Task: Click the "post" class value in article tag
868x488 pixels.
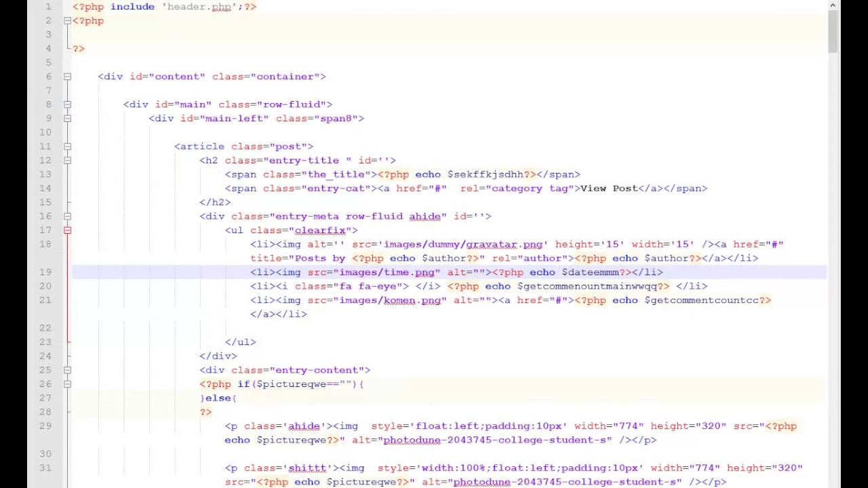Action: [x=288, y=146]
